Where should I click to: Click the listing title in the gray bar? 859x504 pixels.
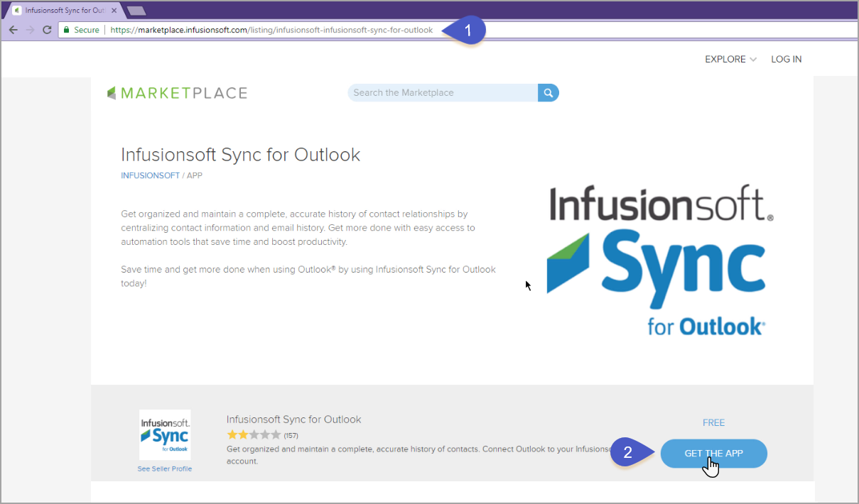click(x=293, y=420)
